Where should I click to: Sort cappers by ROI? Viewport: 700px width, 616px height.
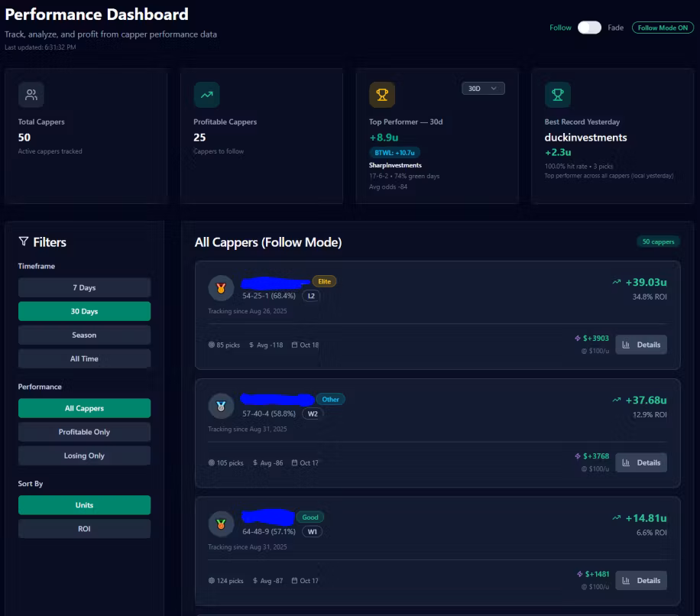click(x=84, y=529)
